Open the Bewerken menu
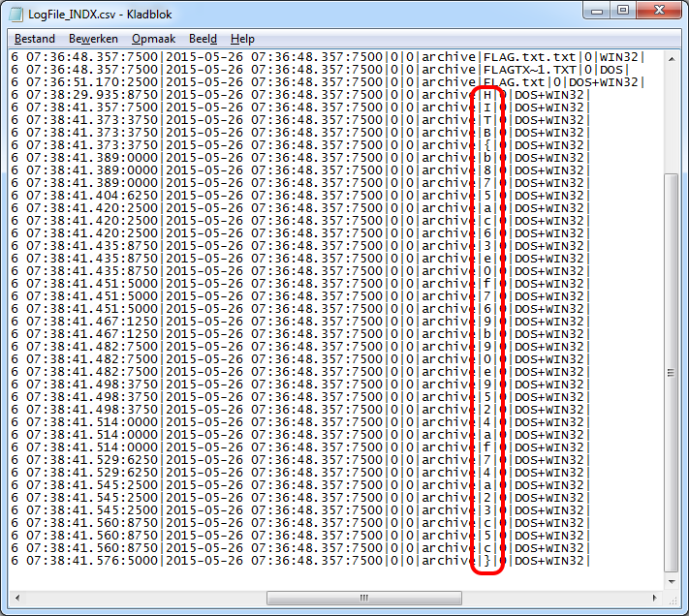This screenshot has height=616, width=689. [93, 39]
